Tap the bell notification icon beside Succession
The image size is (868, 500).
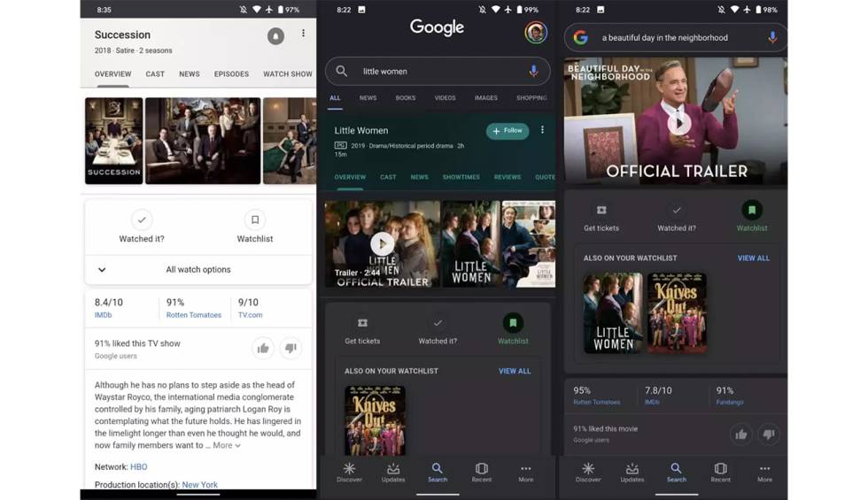pyautogui.click(x=275, y=36)
